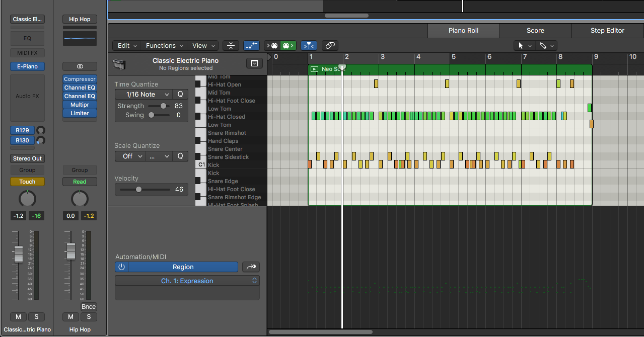This screenshot has height=337, width=644.
Task: Open the Touch automation mode menu
Action: (27, 182)
